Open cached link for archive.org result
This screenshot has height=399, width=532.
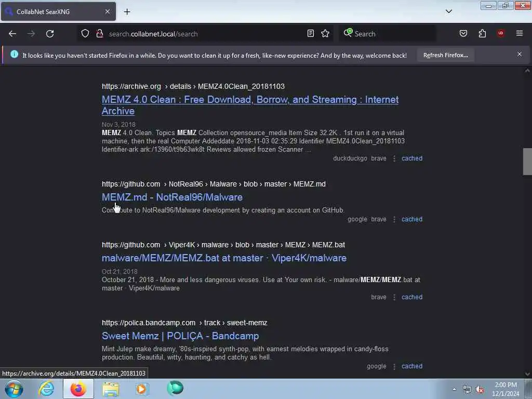pyautogui.click(x=412, y=158)
